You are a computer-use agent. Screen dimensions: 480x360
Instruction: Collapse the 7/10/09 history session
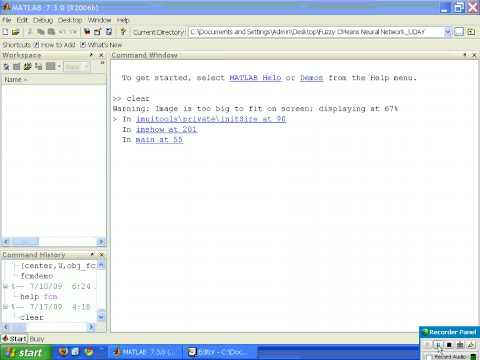[5, 286]
